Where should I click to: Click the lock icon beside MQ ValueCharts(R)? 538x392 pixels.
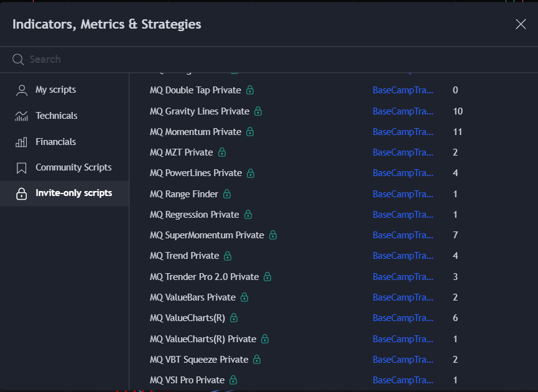coord(233,318)
